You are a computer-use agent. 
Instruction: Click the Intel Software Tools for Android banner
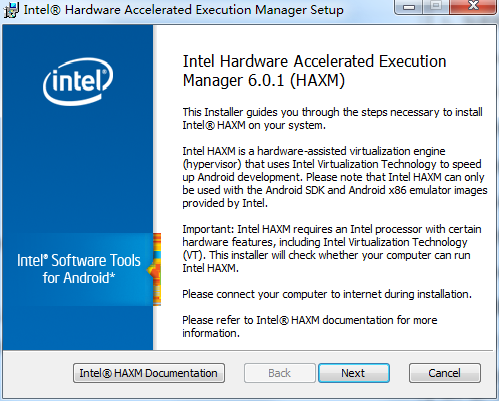coord(79,269)
